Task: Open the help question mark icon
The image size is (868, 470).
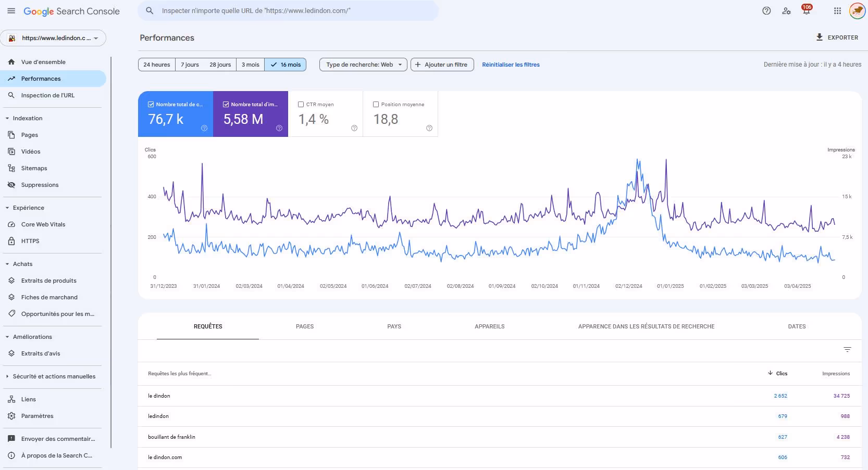Action: pyautogui.click(x=766, y=11)
